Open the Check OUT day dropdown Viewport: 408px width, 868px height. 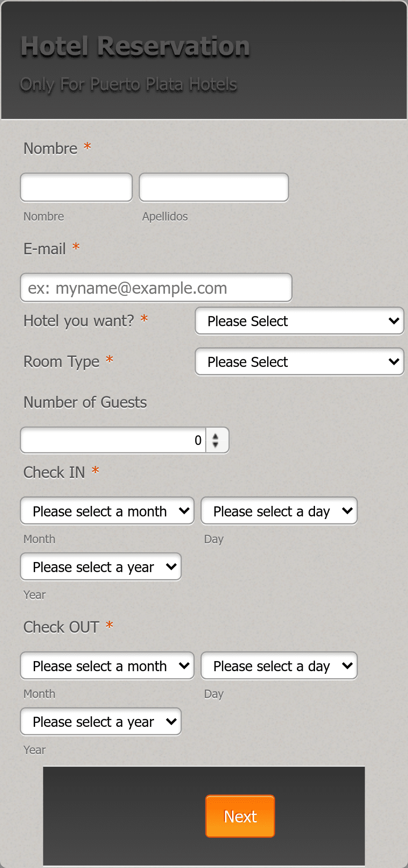pyautogui.click(x=279, y=665)
